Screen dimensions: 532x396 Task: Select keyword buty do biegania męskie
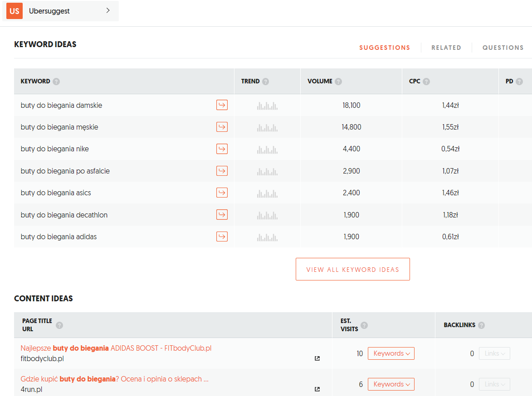(x=59, y=127)
